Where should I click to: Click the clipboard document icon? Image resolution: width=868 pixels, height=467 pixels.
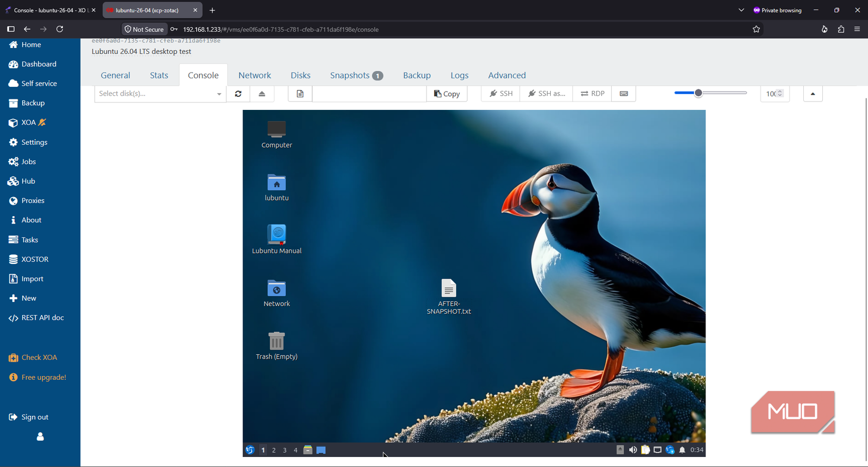click(300, 94)
